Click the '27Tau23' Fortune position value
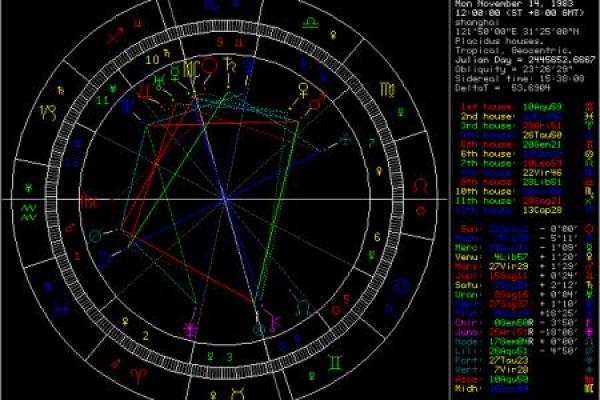 coord(508,360)
